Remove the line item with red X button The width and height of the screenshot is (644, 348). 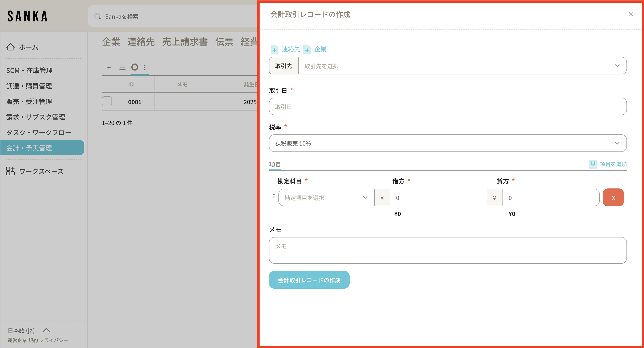[x=613, y=198]
